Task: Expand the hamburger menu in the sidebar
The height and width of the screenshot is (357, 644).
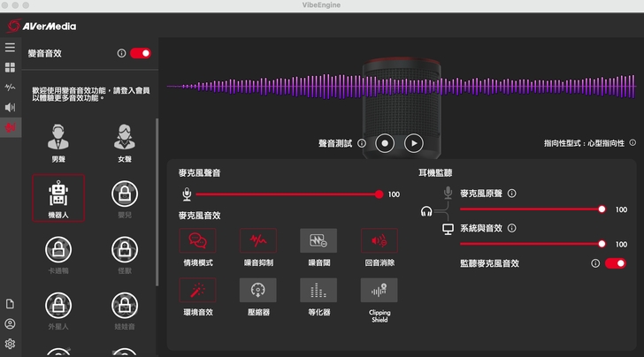Action: click(x=11, y=47)
